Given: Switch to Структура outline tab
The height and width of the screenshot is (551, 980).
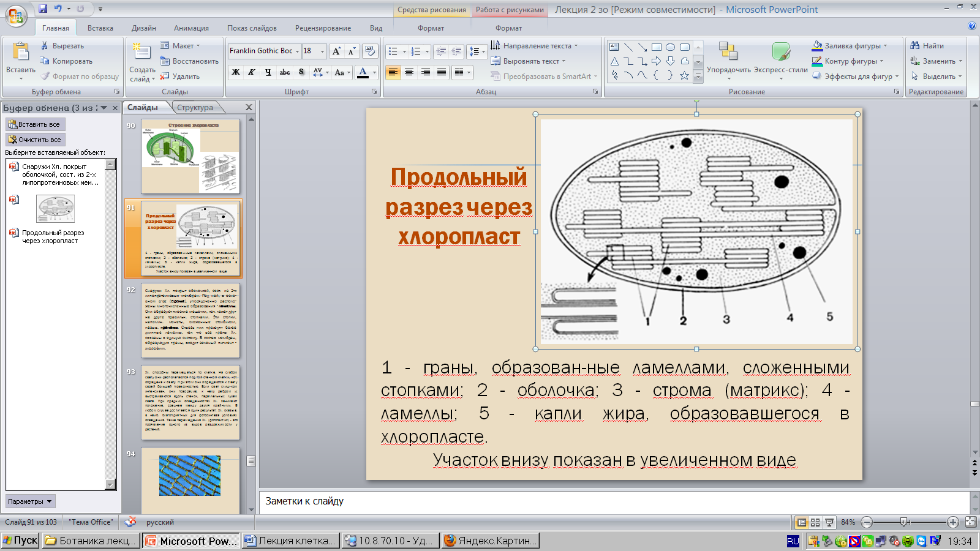Looking at the screenshot, I should (x=195, y=108).
